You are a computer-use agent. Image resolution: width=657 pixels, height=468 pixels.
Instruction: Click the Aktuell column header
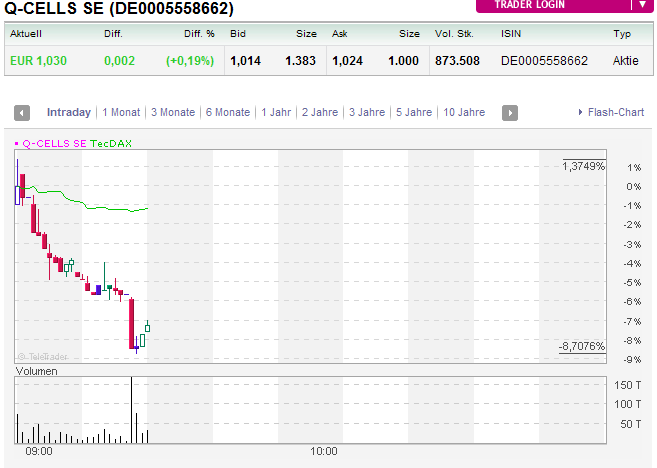26,34
